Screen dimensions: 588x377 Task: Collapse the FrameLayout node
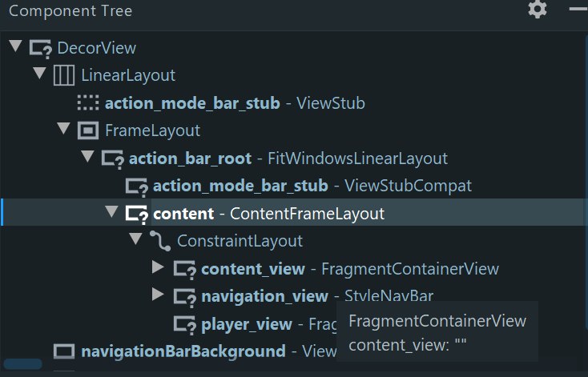[x=63, y=130]
